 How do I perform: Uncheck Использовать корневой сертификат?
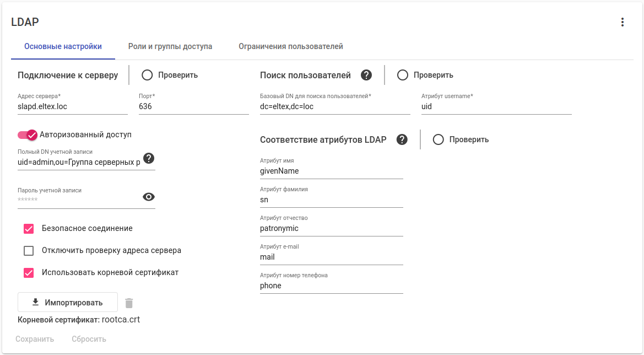pyautogui.click(x=29, y=272)
